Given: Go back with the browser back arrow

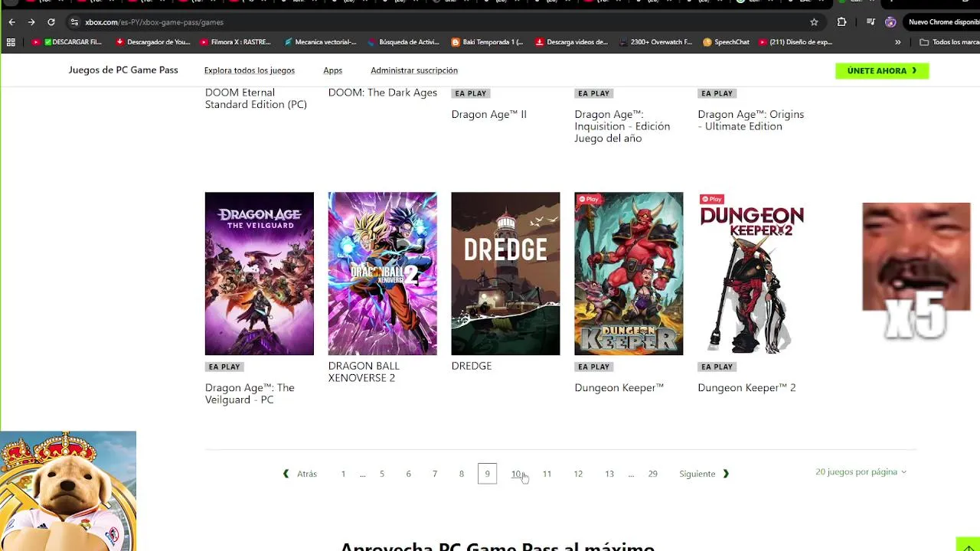Looking at the screenshot, I should click(x=11, y=22).
